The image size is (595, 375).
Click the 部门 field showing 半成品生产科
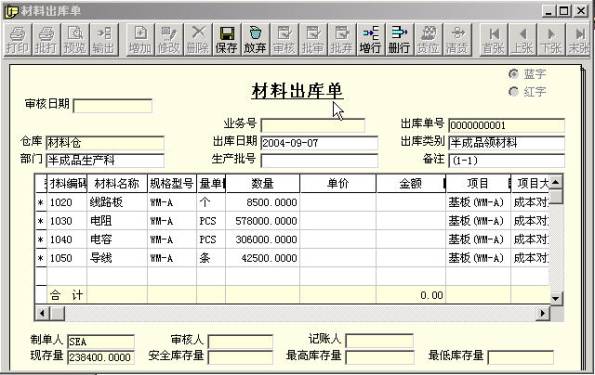[105, 160]
